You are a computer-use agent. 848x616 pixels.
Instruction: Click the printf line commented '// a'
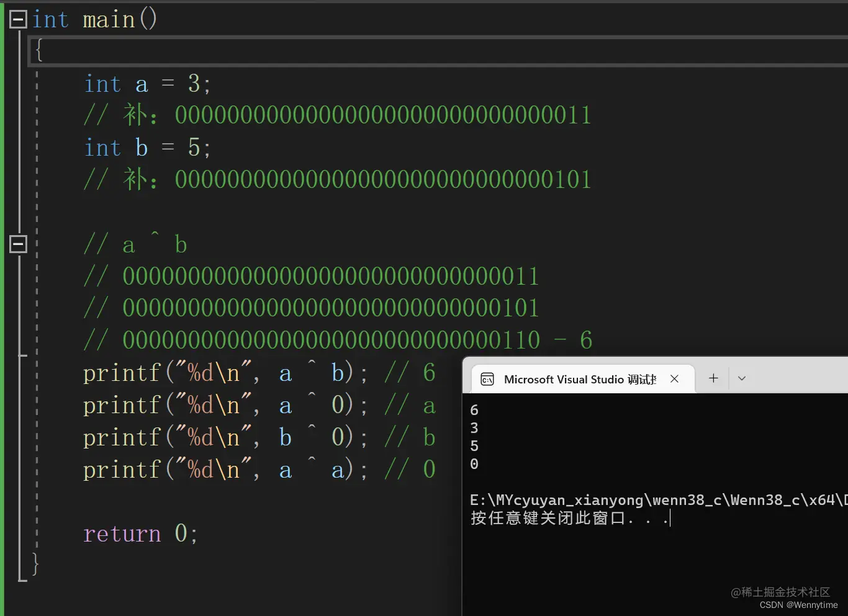tap(259, 405)
